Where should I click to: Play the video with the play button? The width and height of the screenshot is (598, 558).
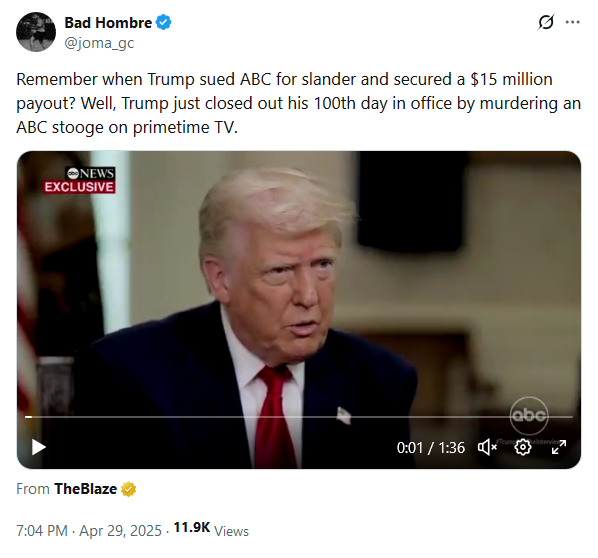pos(39,447)
